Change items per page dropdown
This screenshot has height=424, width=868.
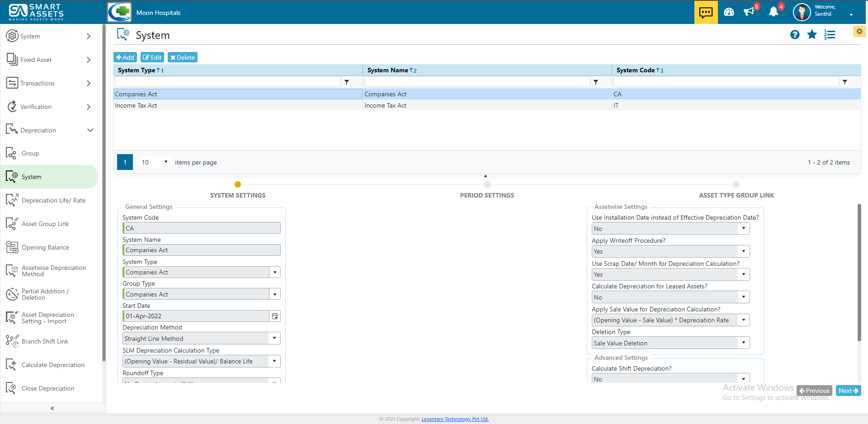pyautogui.click(x=155, y=162)
